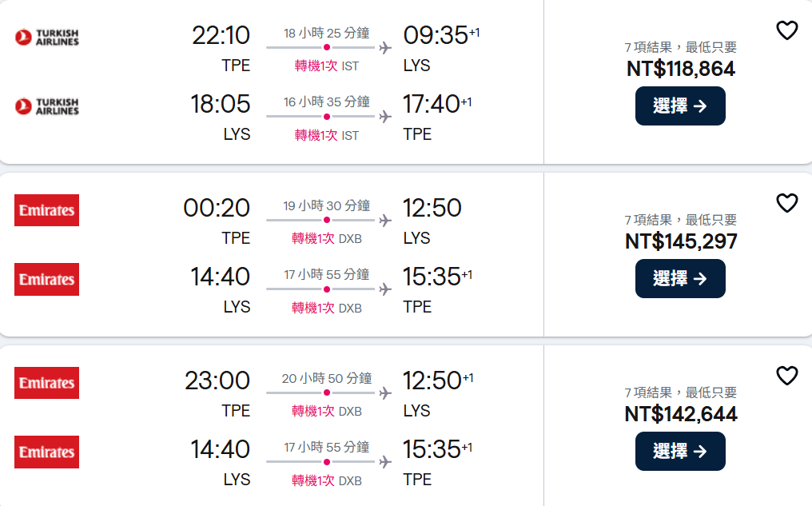The width and height of the screenshot is (812, 506).
Task: Click 選擇 button for NT$118,864 fare
Action: [680, 106]
